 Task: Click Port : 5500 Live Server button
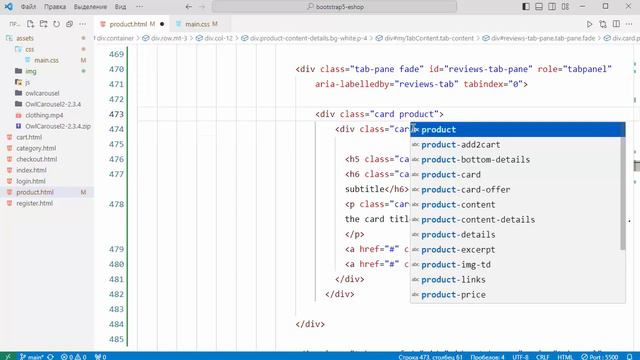(600, 357)
